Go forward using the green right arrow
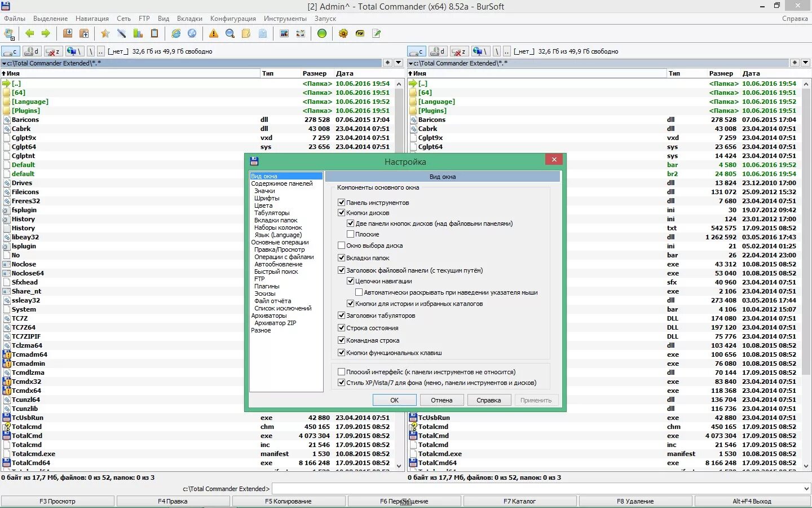The image size is (812, 508). [x=46, y=33]
